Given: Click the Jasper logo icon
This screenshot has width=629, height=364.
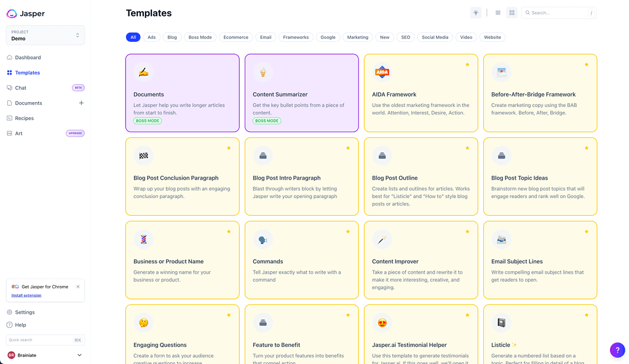Looking at the screenshot, I should tap(12, 14).
